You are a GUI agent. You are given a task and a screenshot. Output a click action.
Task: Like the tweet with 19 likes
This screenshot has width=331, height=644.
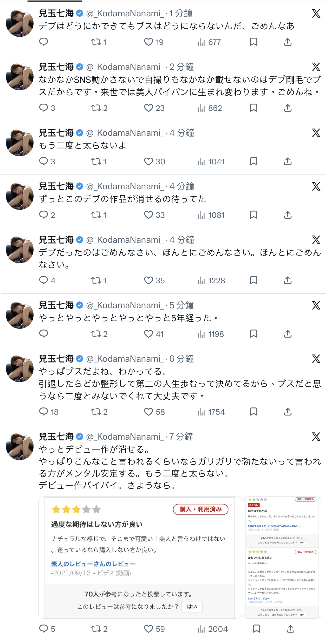pos(154,42)
